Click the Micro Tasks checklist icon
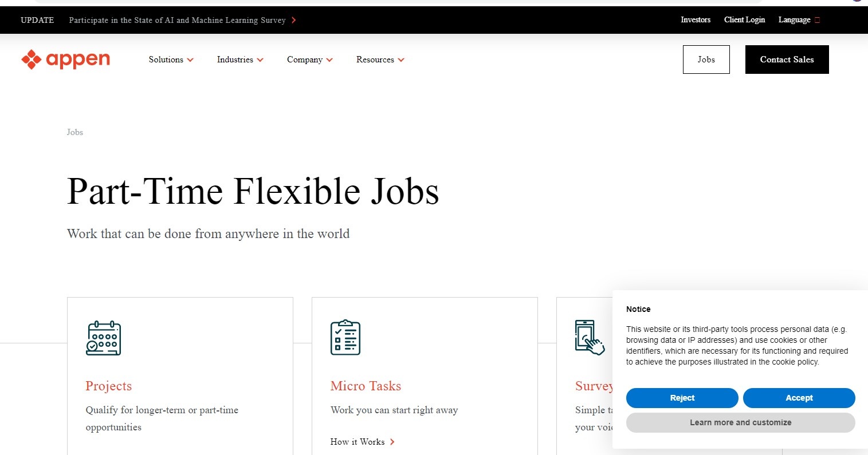Image resolution: width=868 pixels, height=455 pixels. pos(345,337)
